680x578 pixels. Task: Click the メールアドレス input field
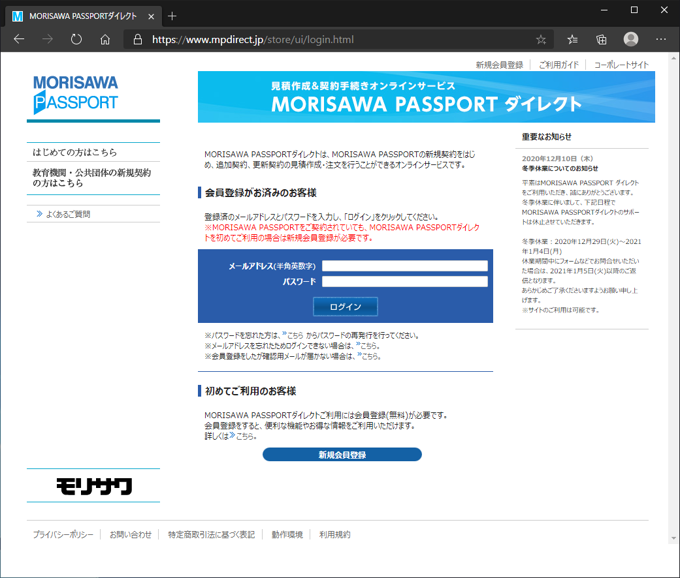coord(405,266)
